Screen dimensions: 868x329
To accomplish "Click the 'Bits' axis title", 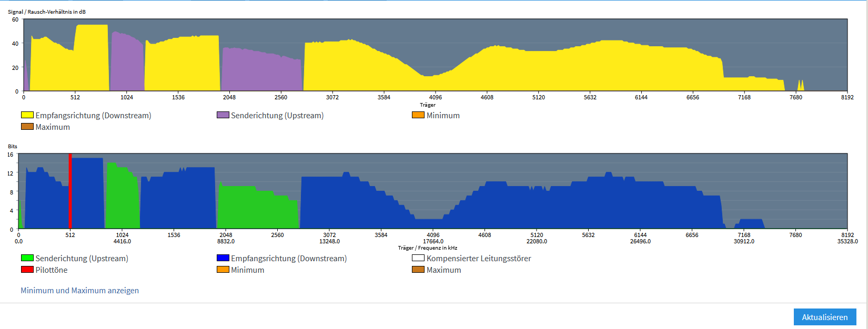I will (13, 146).
